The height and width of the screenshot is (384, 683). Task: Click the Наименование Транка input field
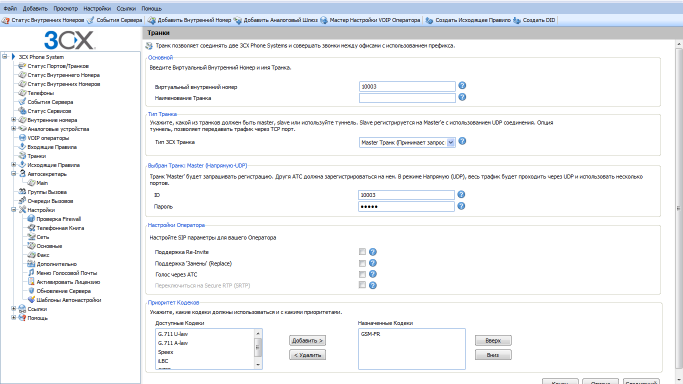click(x=407, y=98)
